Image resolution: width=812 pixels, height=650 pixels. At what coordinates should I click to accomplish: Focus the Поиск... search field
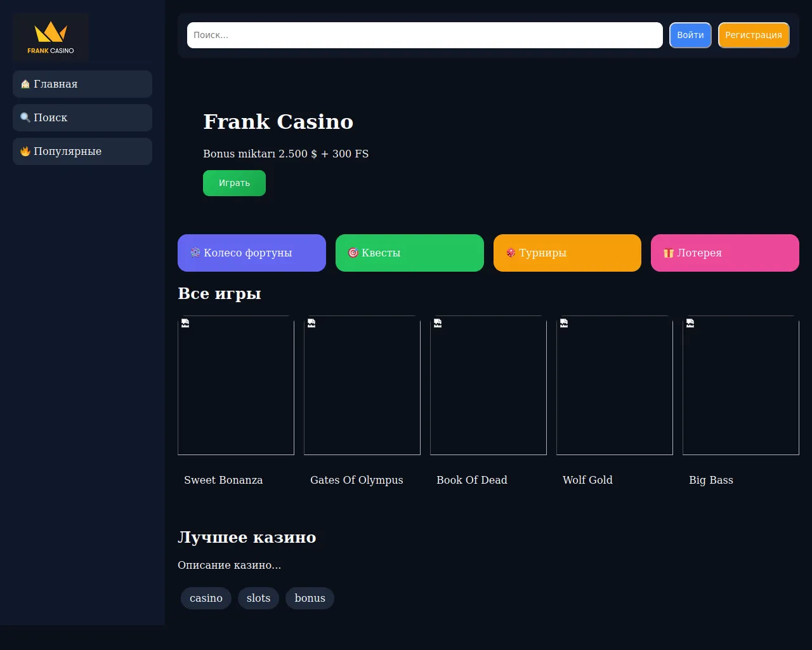(425, 35)
